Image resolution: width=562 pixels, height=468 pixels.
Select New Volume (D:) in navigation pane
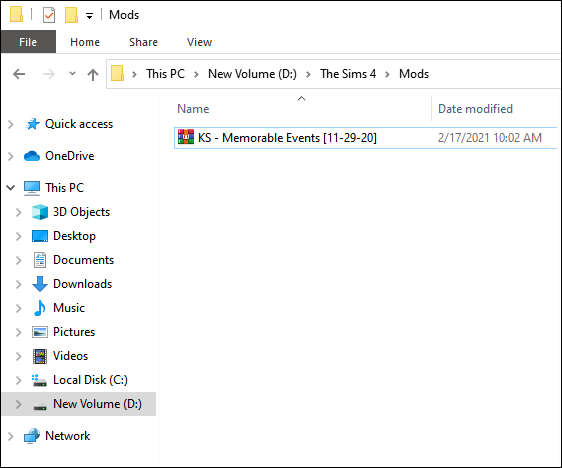tap(97, 404)
